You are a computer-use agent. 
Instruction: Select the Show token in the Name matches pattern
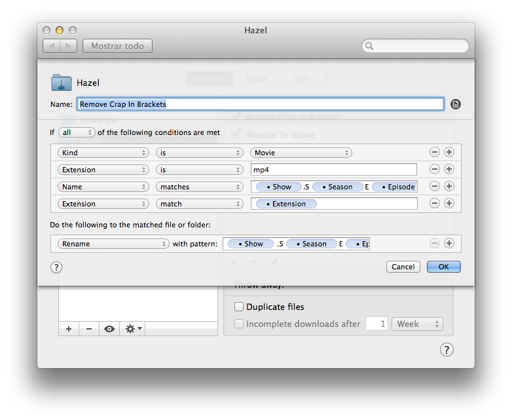click(x=278, y=187)
